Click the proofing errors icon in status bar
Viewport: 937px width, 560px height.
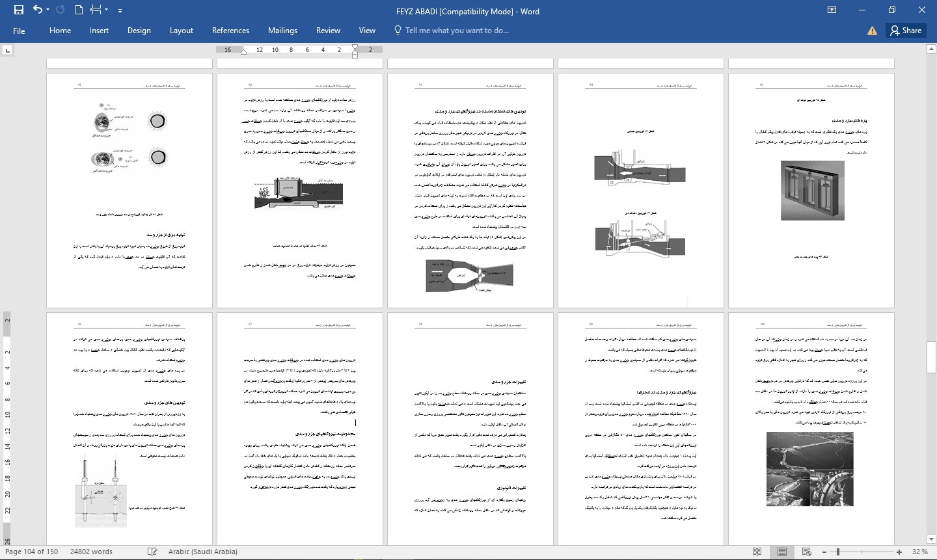pos(152,552)
